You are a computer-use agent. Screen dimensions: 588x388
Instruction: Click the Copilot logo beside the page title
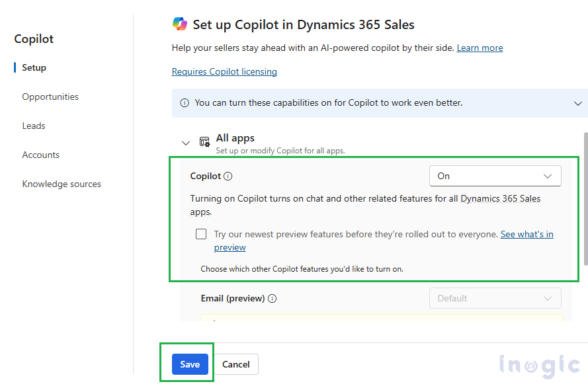coord(180,24)
